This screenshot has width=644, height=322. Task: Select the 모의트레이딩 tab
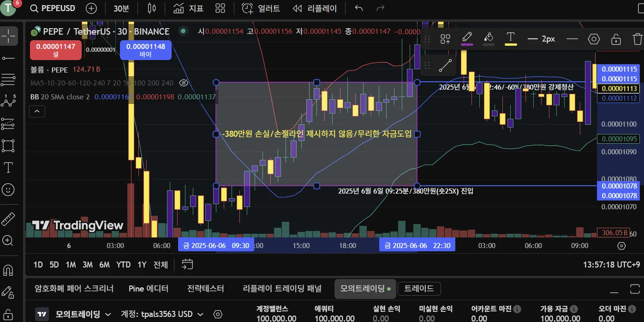(365, 289)
